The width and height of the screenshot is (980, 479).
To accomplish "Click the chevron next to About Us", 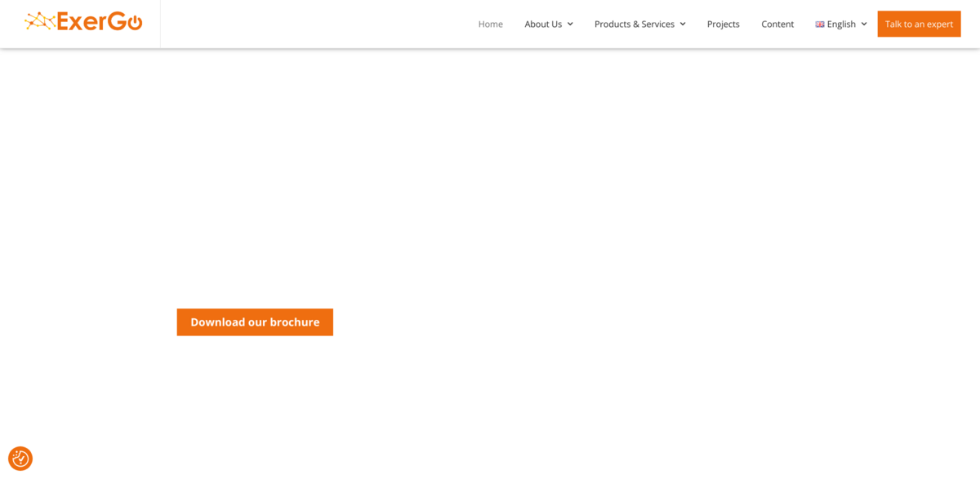I will coord(570,24).
